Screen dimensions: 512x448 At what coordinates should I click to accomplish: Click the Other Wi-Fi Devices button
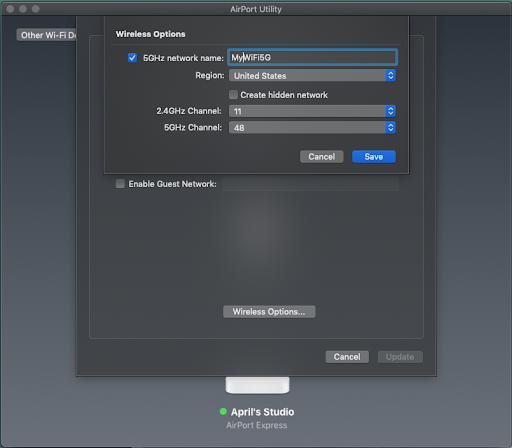(47, 35)
